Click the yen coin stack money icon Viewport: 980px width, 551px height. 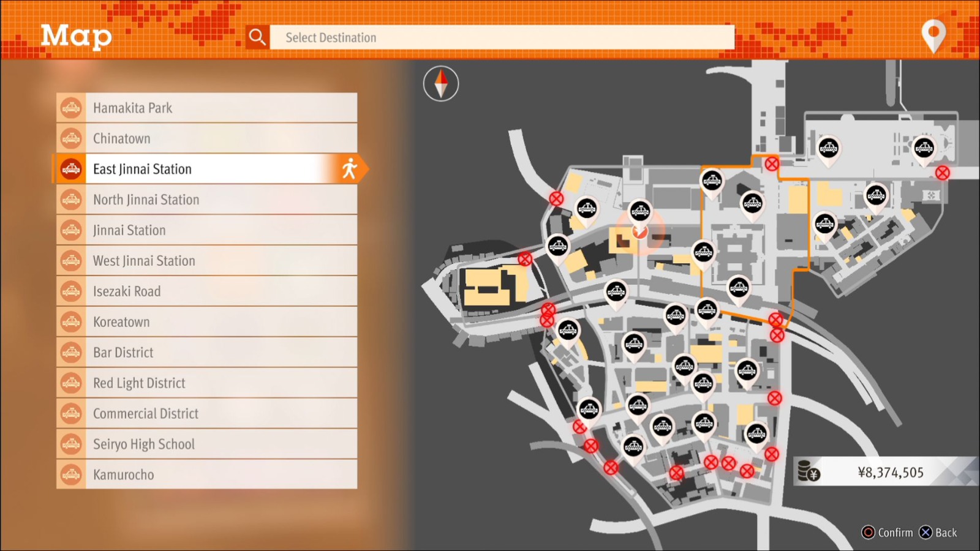(x=808, y=471)
